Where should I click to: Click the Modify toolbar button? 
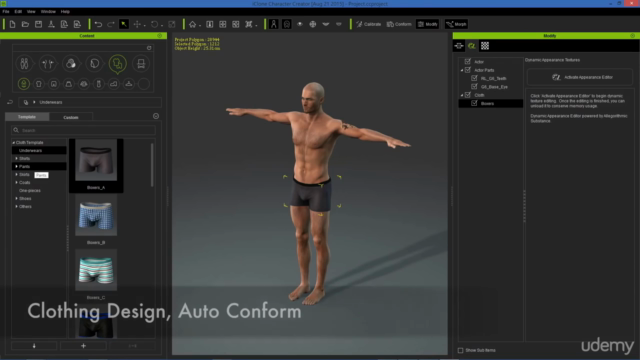(x=427, y=24)
